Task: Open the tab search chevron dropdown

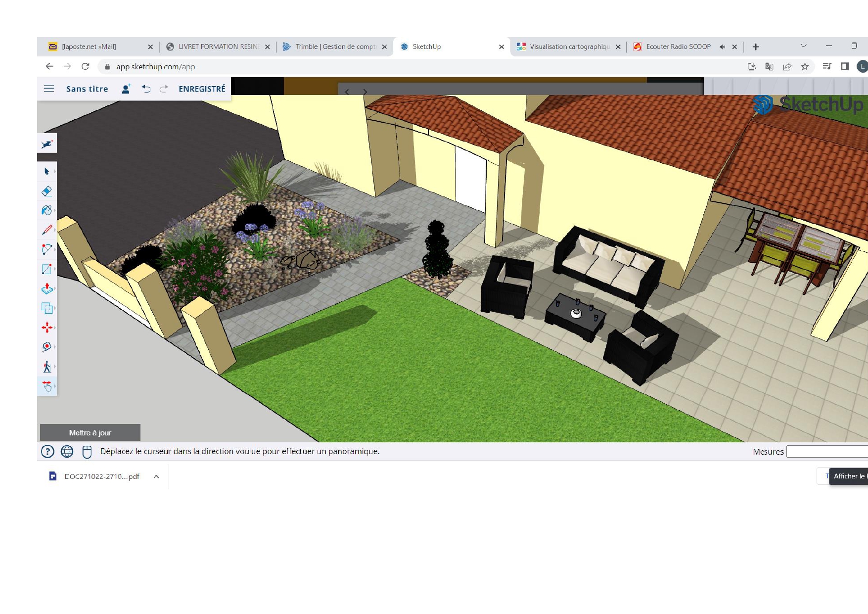Action: [803, 46]
